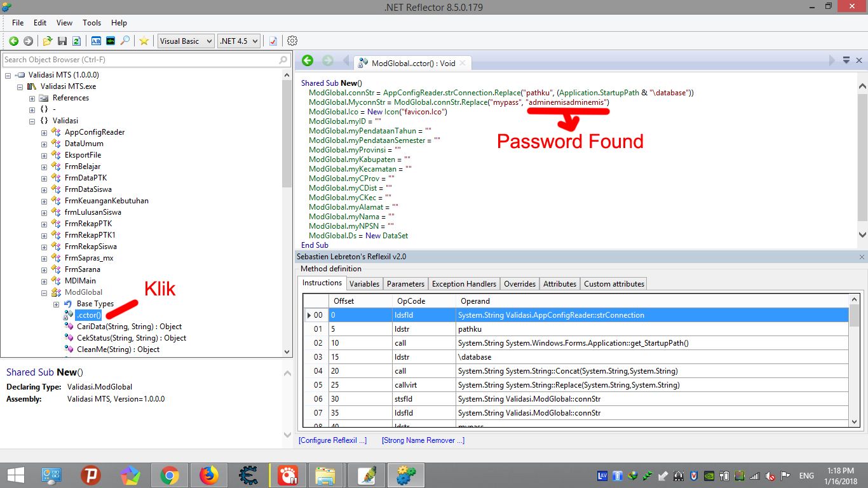Select CleanMe(String) : Object method

[118, 349]
